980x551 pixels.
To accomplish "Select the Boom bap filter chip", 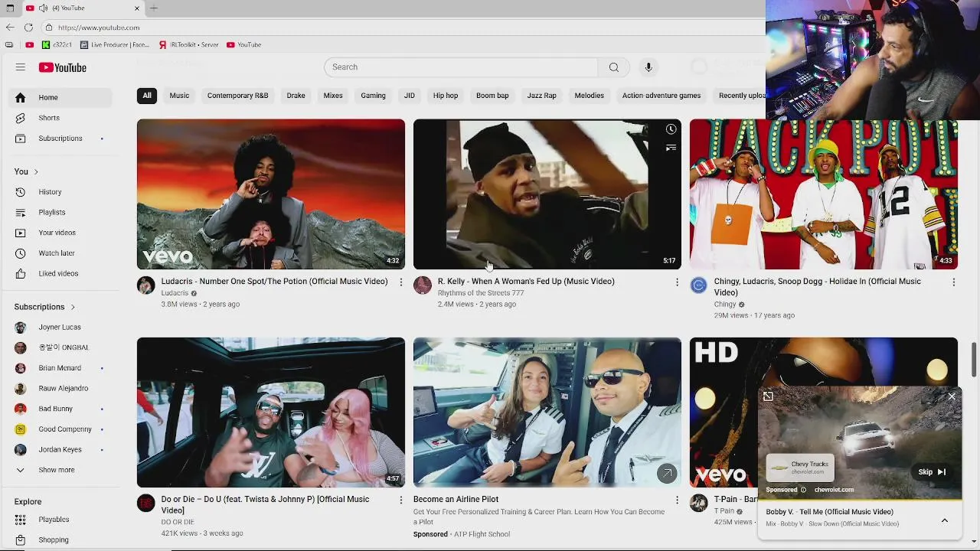I will click(x=492, y=96).
